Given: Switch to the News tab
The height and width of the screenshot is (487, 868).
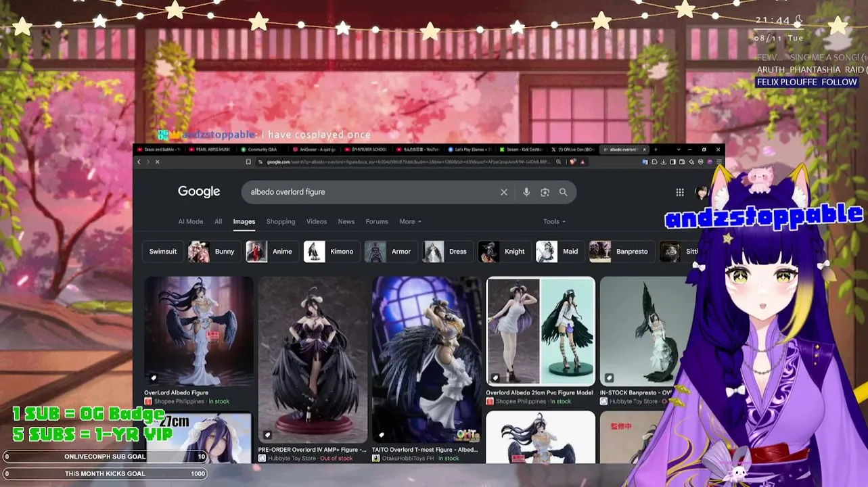Looking at the screenshot, I should tap(346, 221).
